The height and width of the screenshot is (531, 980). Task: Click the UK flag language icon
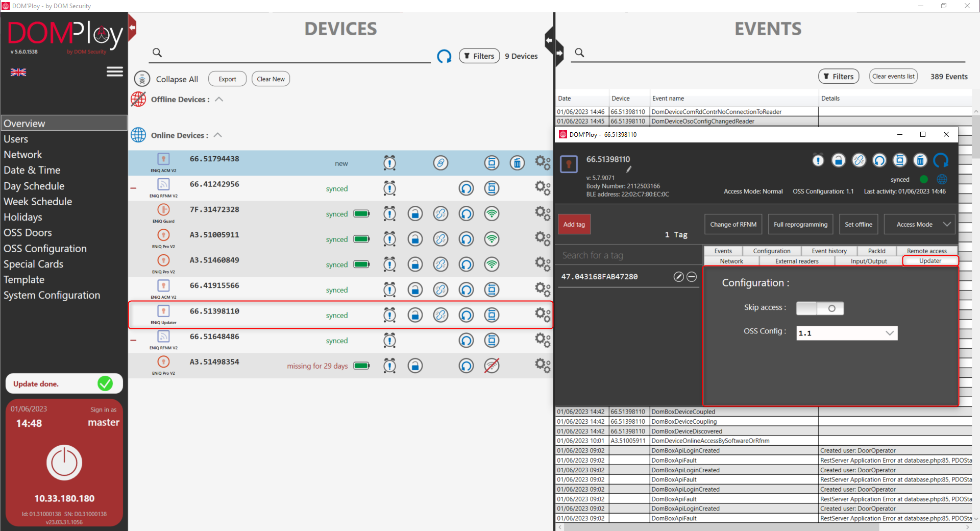18,72
